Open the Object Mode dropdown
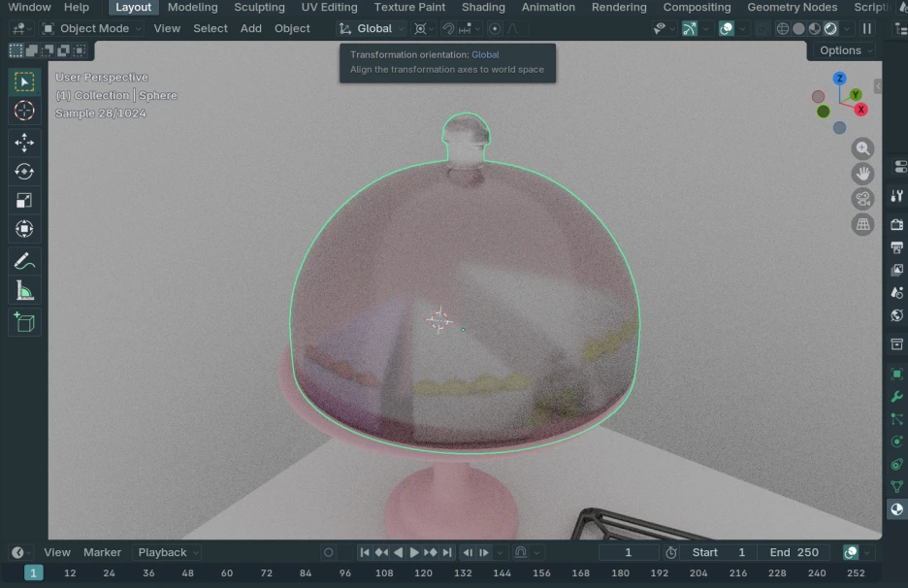908x588 pixels. 93,28
